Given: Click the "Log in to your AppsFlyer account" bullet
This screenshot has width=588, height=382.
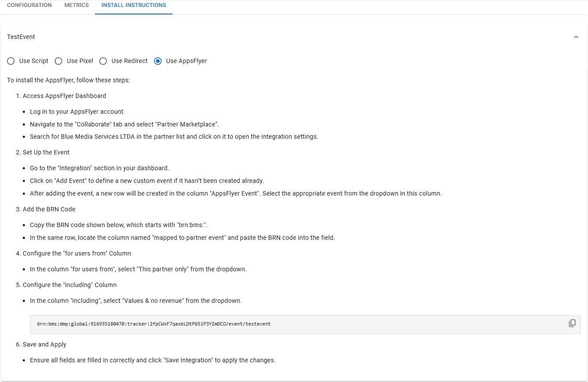Looking at the screenshot, I should pos(77,112).
